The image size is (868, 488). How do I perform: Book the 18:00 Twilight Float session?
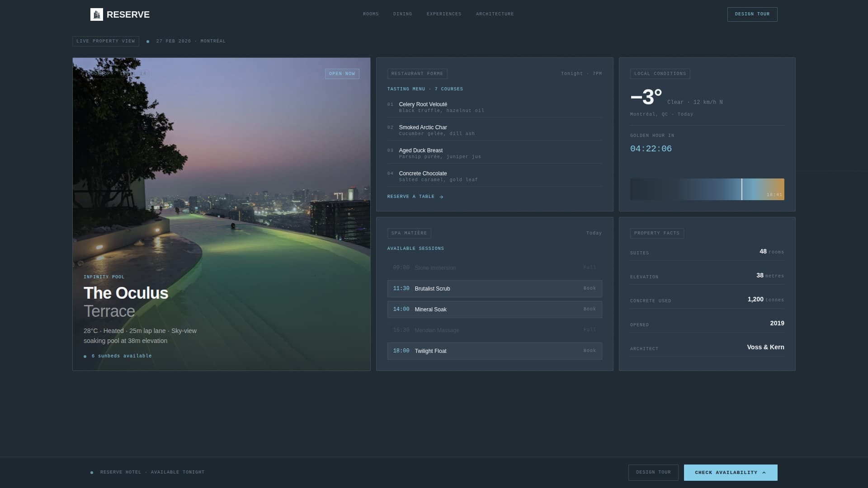[590, 351]
